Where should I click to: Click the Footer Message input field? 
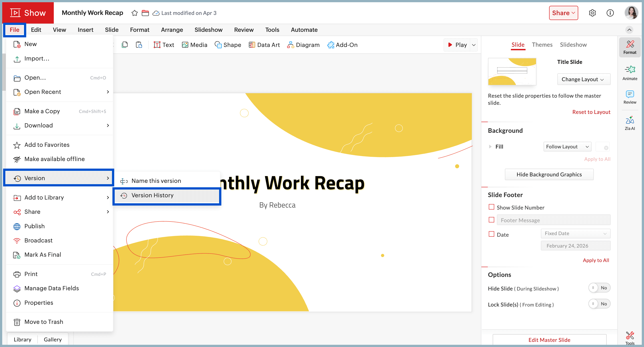point(553,220)
